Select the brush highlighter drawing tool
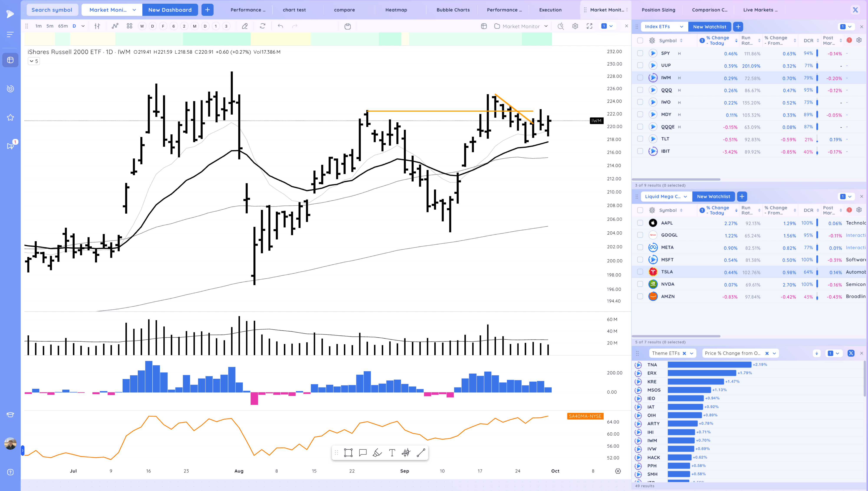This screenshot has height=491, width=868. click(x=377, y=453)
